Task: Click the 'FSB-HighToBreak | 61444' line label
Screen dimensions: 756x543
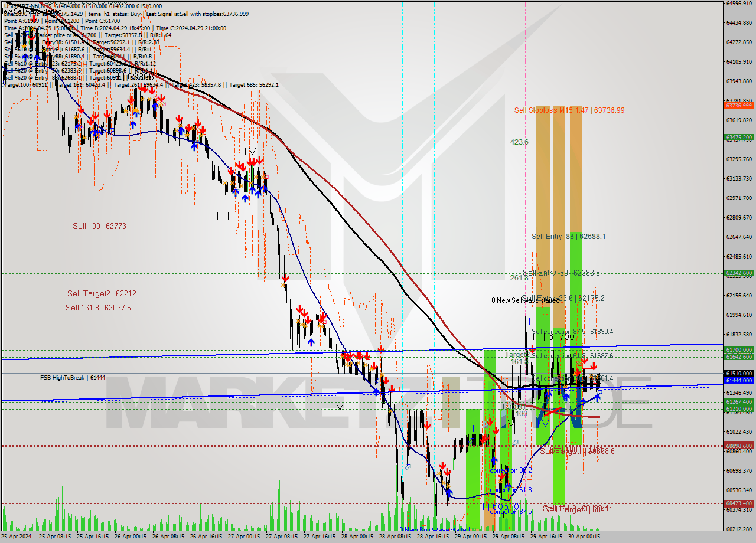Action: 73,377
